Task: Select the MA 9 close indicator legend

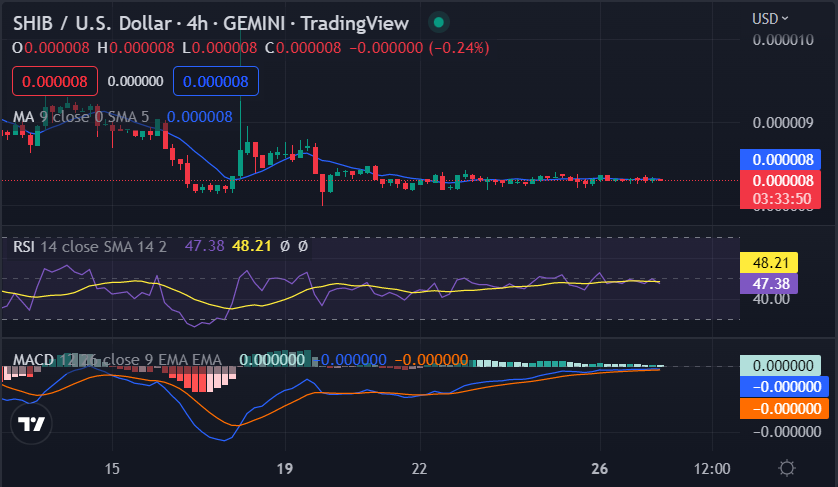Action: [81, 117]
